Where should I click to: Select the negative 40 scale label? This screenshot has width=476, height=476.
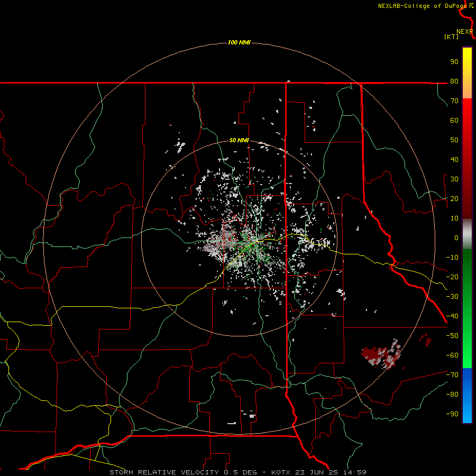tap(452, 316)
